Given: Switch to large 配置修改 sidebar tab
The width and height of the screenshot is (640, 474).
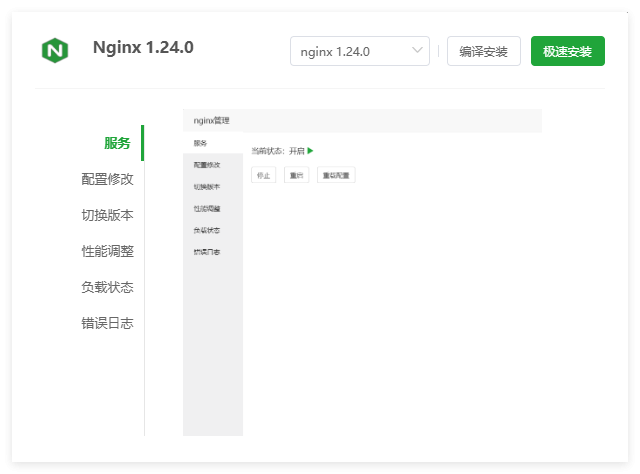Looking at the screenshot, I should tap(107, 179).
